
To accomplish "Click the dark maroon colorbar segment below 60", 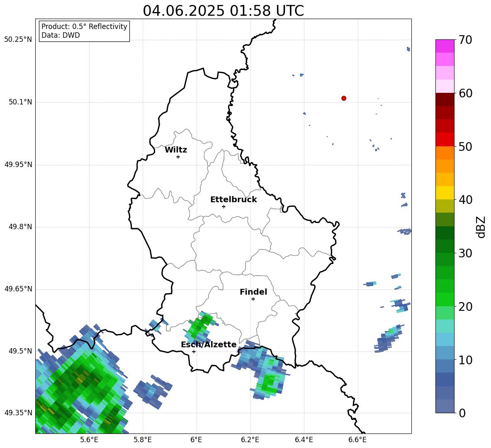I will coord(445,99).
